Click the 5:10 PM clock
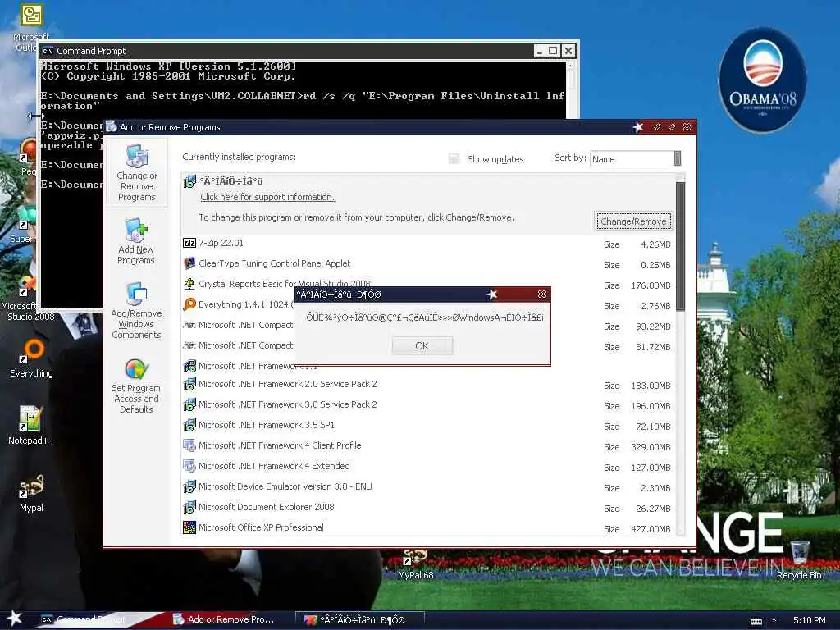 [x=809, y=620]
